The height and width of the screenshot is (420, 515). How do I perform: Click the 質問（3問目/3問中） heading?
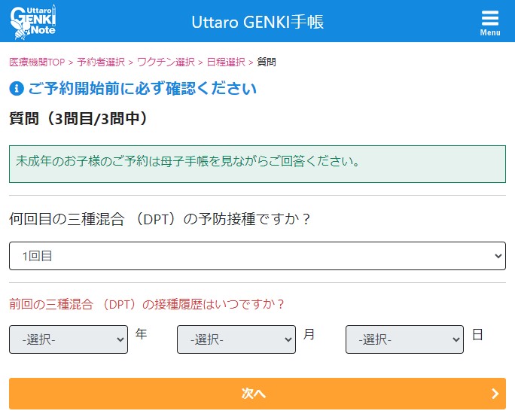pyautogui.click(x=79, y=118)
